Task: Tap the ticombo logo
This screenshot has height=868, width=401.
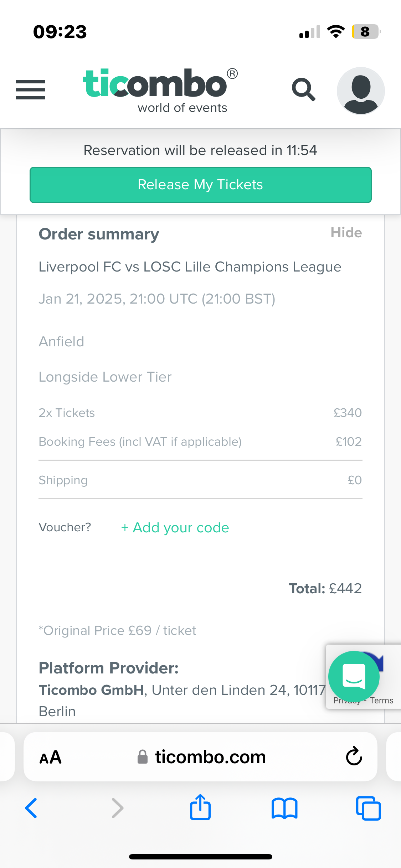Action: pos(160,91)
